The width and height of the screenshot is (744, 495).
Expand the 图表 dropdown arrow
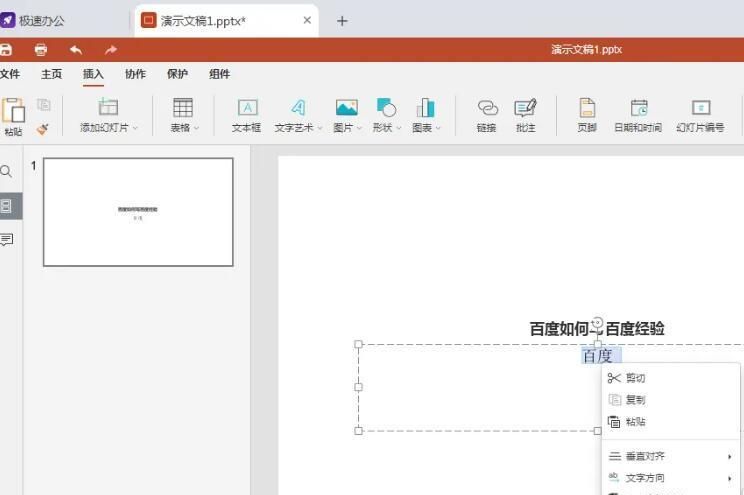click(438, 128)
